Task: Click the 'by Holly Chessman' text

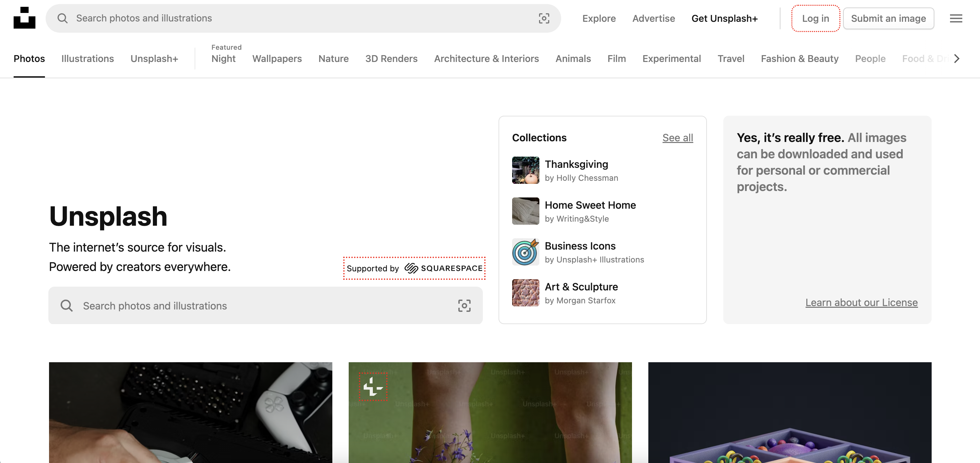Action: [x=581, y=178]
